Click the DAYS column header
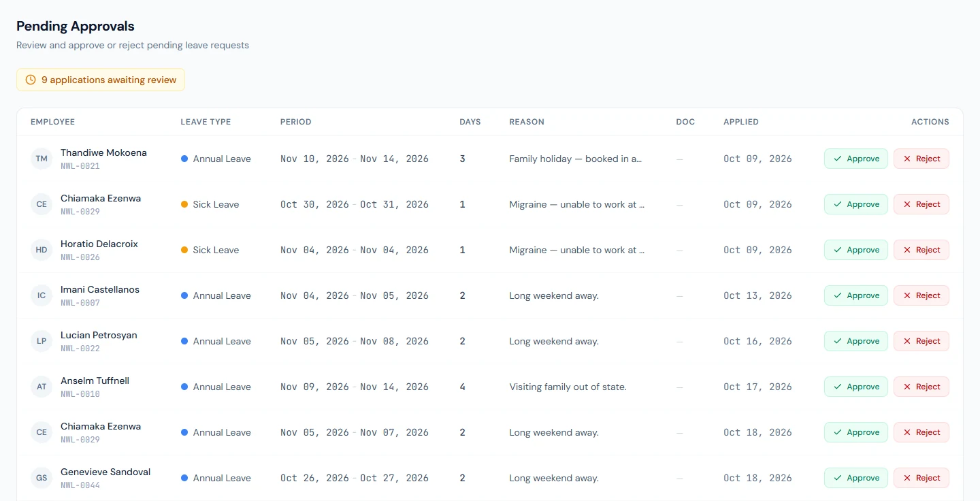The height and width of the screenshot is (501, 980). pyautogui.click(x=470, y=122)
